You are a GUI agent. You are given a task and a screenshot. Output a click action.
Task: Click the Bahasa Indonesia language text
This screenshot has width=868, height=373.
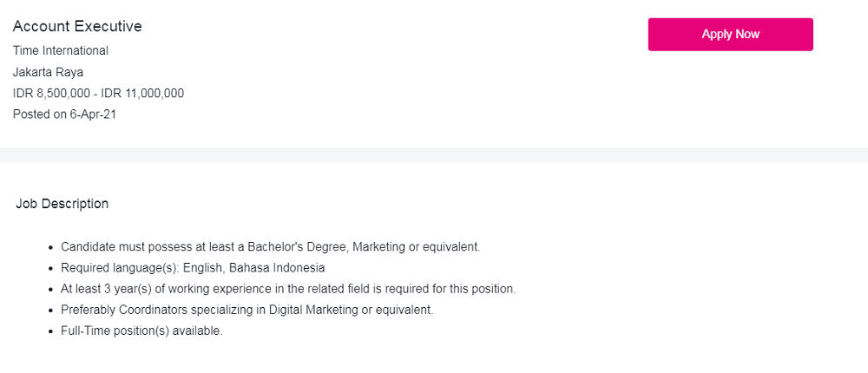click(277, 268)
